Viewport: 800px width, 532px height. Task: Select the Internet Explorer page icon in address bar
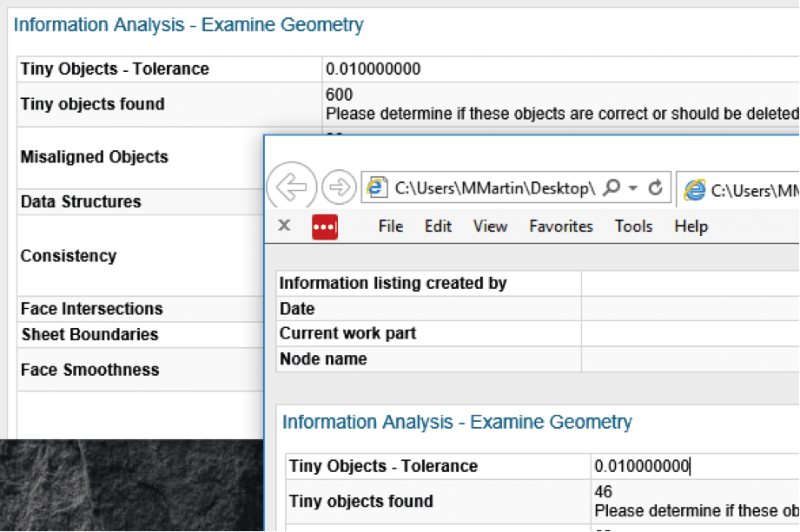tap(376, 187)
